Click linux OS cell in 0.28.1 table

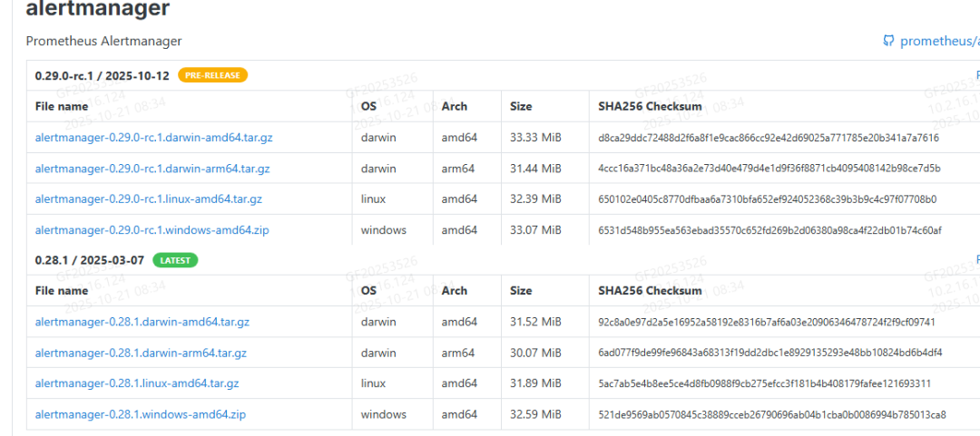(x=373, y=383)
